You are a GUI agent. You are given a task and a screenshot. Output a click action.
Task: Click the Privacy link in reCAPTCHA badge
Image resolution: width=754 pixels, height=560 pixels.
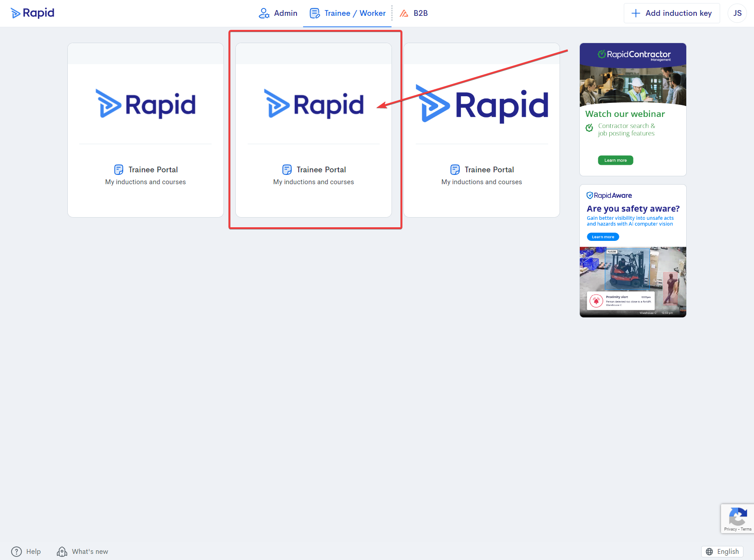(730, 529)
